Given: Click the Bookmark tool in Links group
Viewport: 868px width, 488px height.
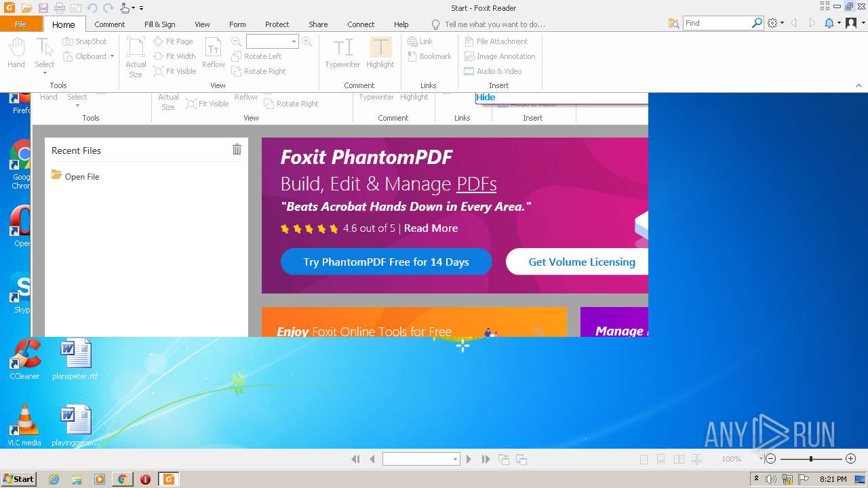Looking at the screenshot, I should click(429, 56).
